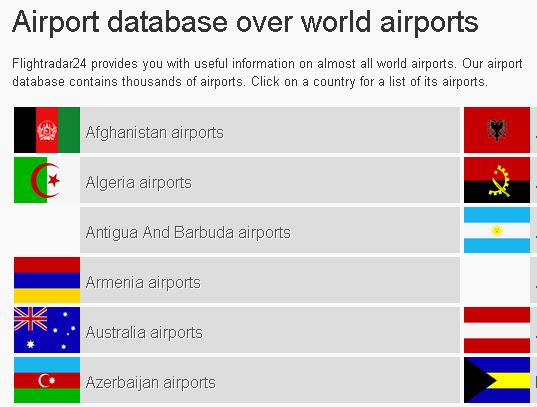The height and width of the screenshot is (407, 537).
Task: Open Armenia airports list
Action: click(143, 283)
